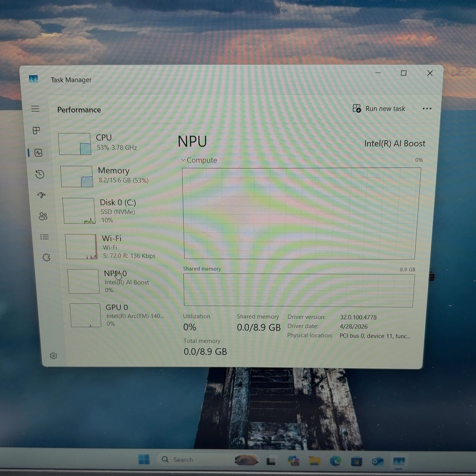Open the Windows Start menu
Screen dimensions: 476x476
point(144,459)
